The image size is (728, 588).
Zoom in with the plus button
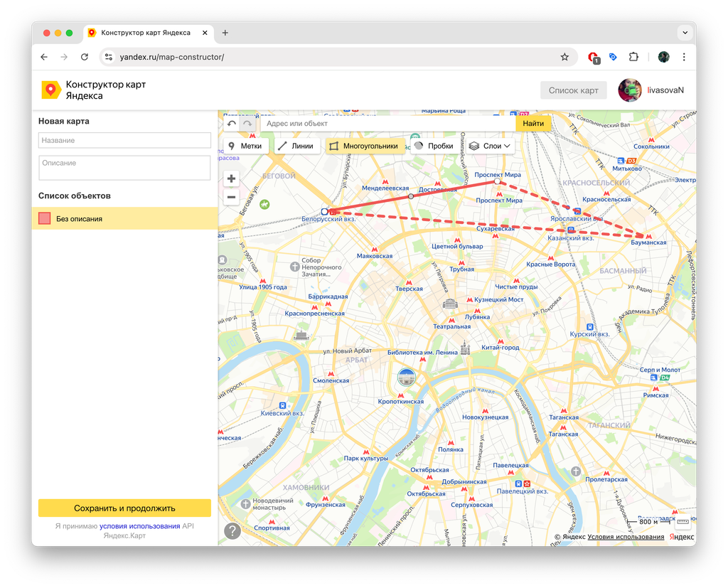tap(231, 178)
